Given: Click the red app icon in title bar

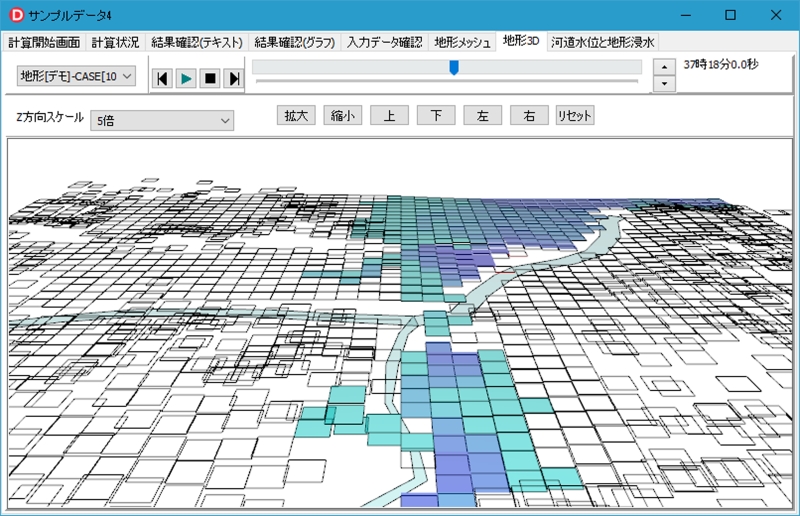Looking at the screenshot, I should click(16, 15).
